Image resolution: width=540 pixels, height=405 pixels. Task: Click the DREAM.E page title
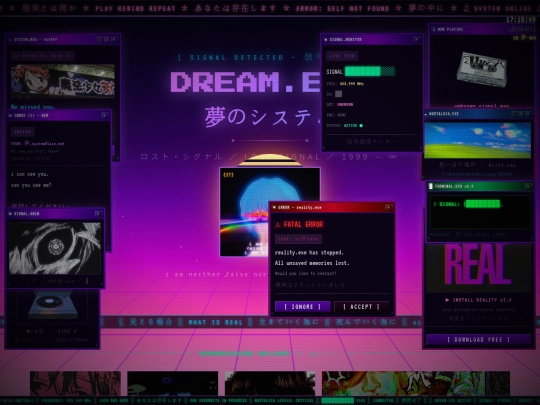pos(246,82)
